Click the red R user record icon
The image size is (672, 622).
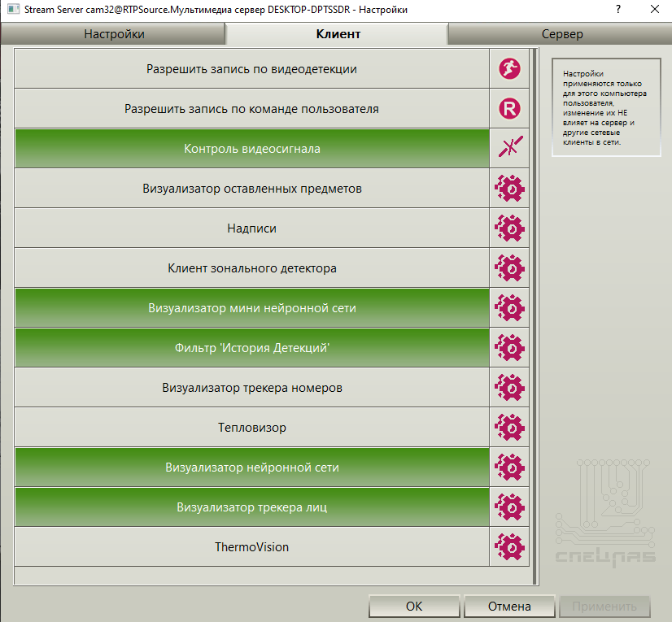(509, 108)
